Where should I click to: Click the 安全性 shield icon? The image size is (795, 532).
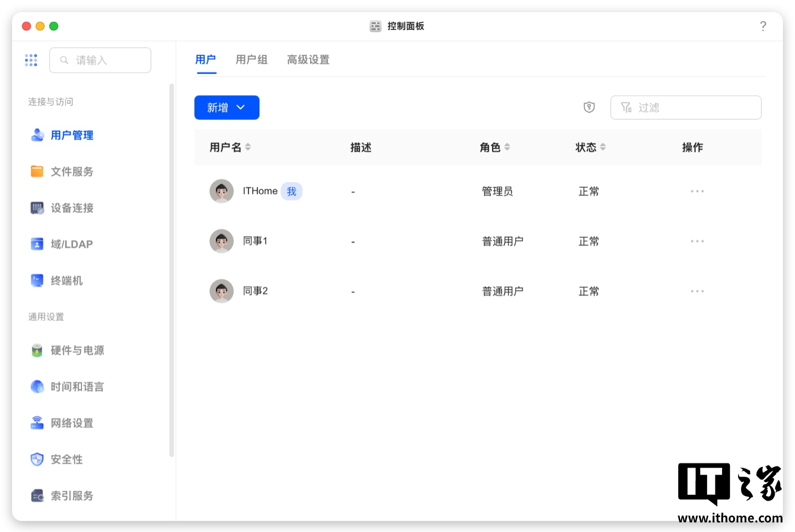pos(37,459)
